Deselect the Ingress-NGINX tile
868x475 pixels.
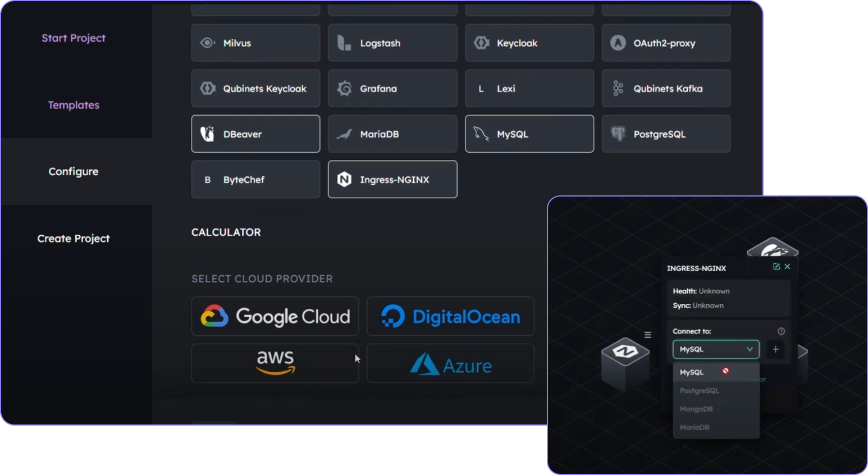point(392,179)
